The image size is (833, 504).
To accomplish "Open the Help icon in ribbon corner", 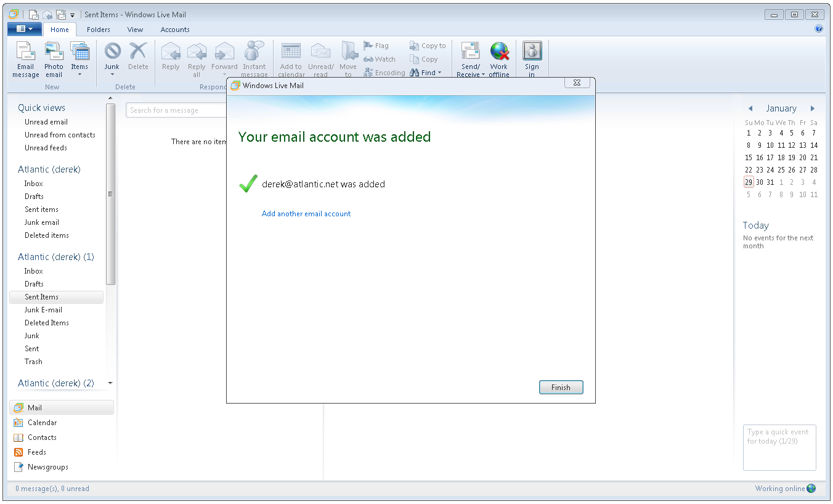I will tap(819, 28).
